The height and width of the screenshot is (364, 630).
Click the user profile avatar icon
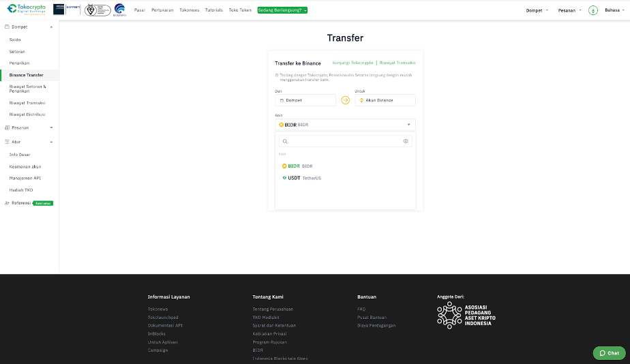592,10
